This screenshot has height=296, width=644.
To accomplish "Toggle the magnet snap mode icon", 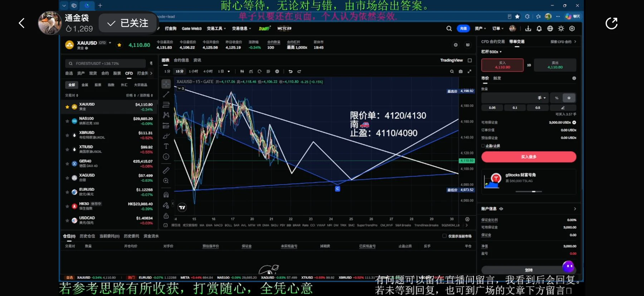I will [x=166, y=195].
